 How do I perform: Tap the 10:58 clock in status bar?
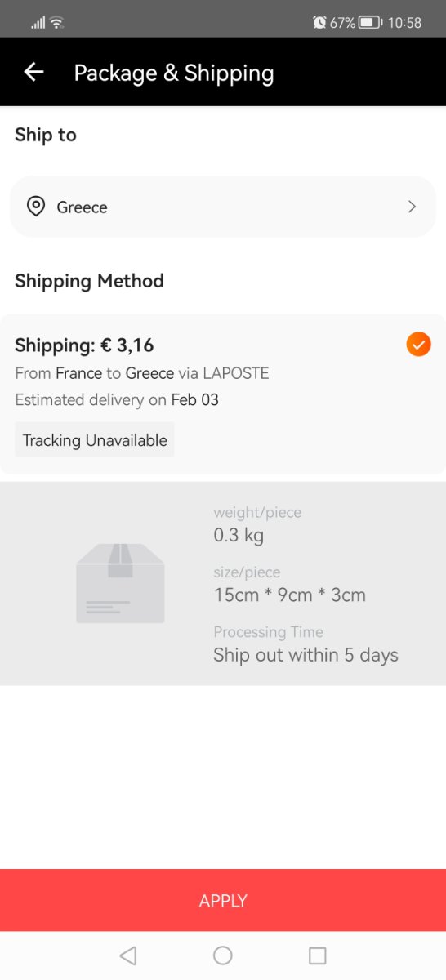click(x=405, y=23)
